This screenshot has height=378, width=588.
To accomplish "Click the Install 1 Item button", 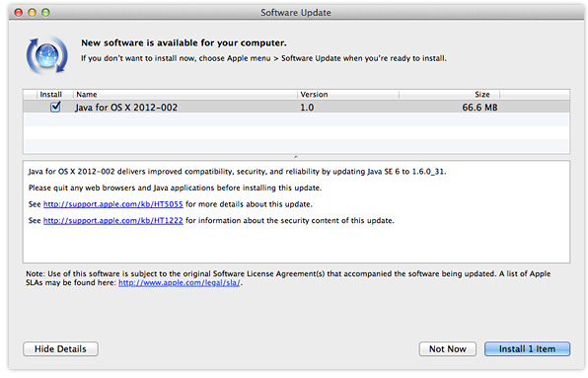I will point(527,348).
